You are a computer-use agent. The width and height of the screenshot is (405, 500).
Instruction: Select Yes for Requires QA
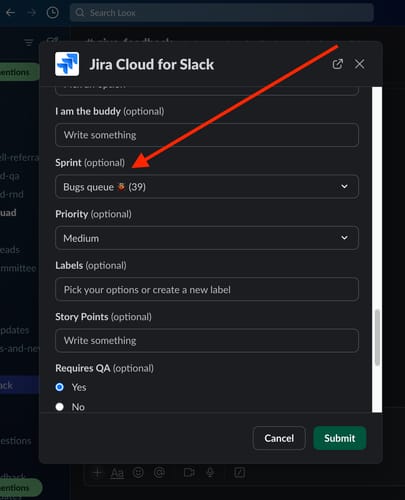pyautogui.click(x=60, y=387)
